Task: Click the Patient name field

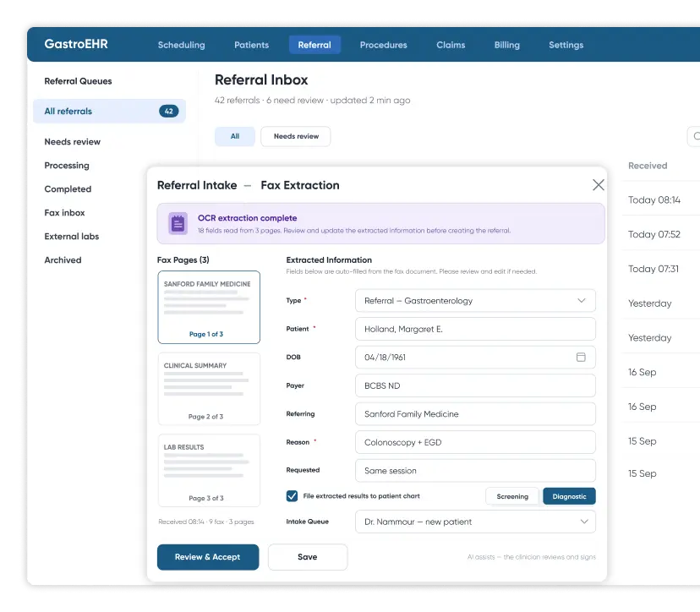Action: [475, 329]
